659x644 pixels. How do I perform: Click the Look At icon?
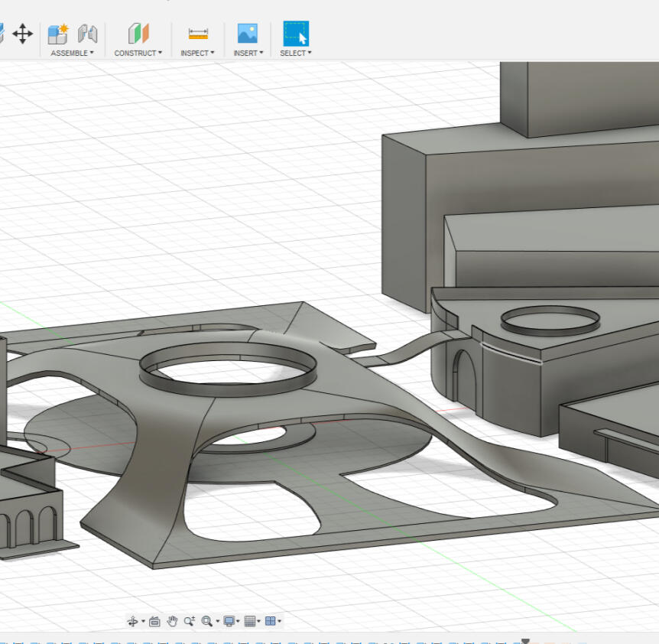click(x=154, y=621)
